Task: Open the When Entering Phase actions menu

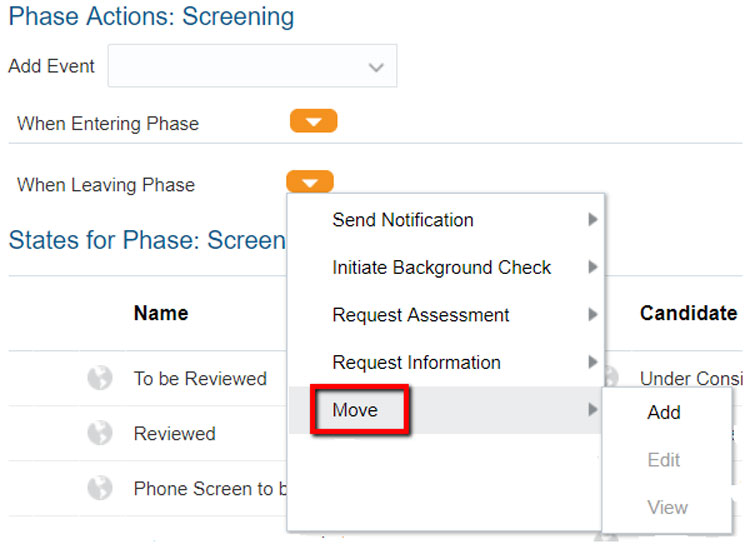Action: tap(313, 122)
